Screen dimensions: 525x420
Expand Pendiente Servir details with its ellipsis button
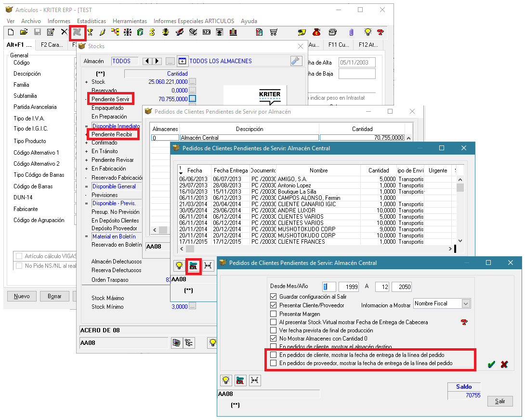193,99
